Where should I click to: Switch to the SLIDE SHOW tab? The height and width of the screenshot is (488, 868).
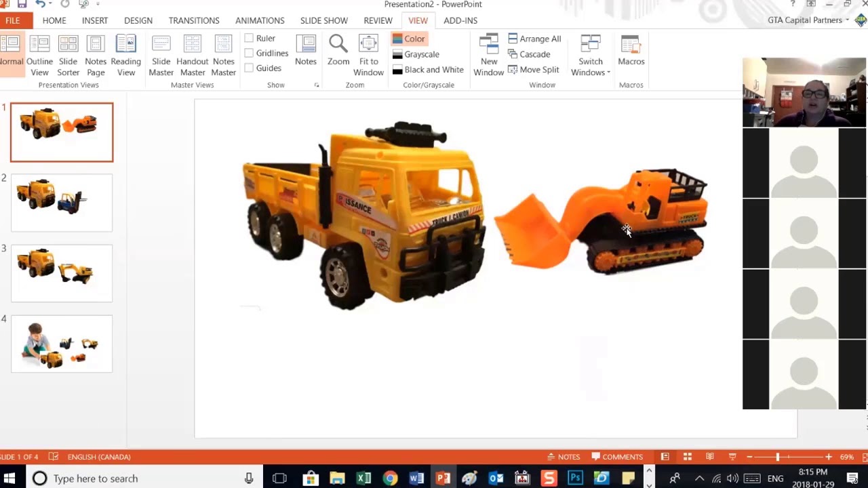pos(324,21)
